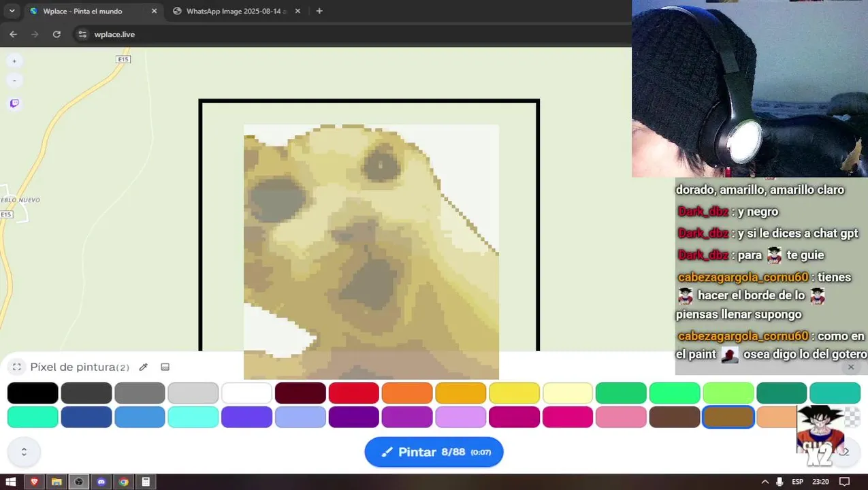The height and width of the screenshot is (490, 868).
Task: Choose the dark navy blue swatch
Action: point(86,416)
